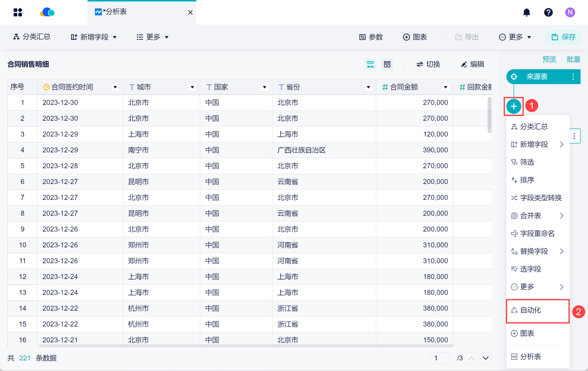Switch to list view layout toggle
This screenshot has width=588, height=371.
tap(370, 64)
